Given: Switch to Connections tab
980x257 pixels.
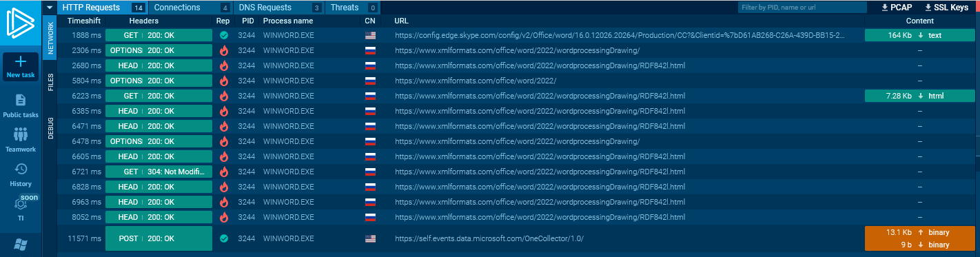Looking at the screenshot, I should (191, 8).
